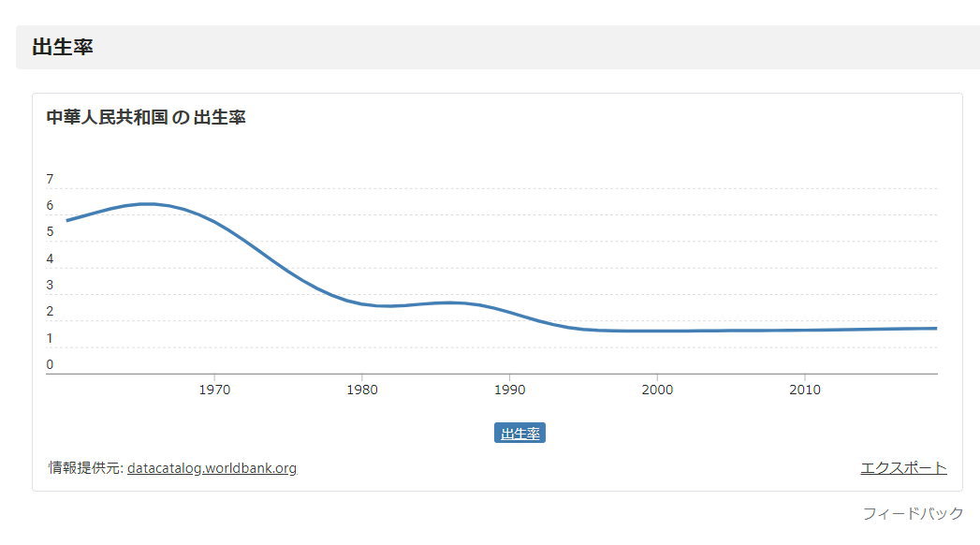Open the datacatalog.worldbank.org source link

[212, 468]
